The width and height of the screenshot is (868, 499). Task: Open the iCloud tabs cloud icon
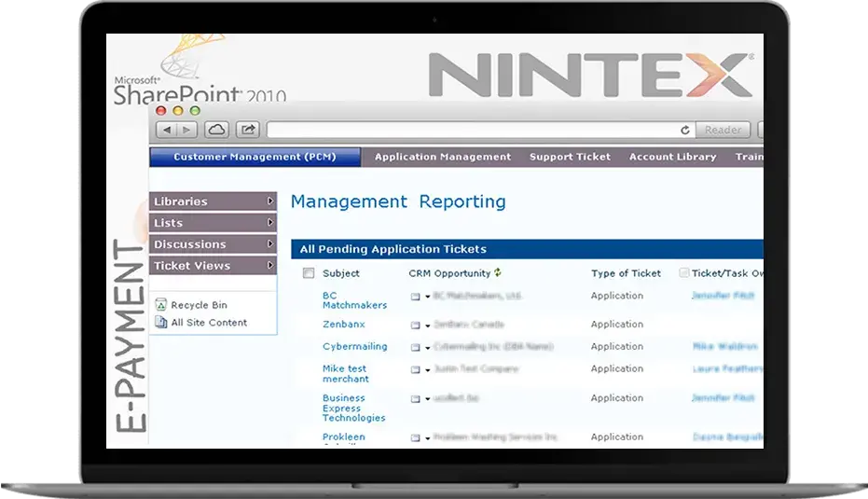pyautogui.click(x=216, y=130)
